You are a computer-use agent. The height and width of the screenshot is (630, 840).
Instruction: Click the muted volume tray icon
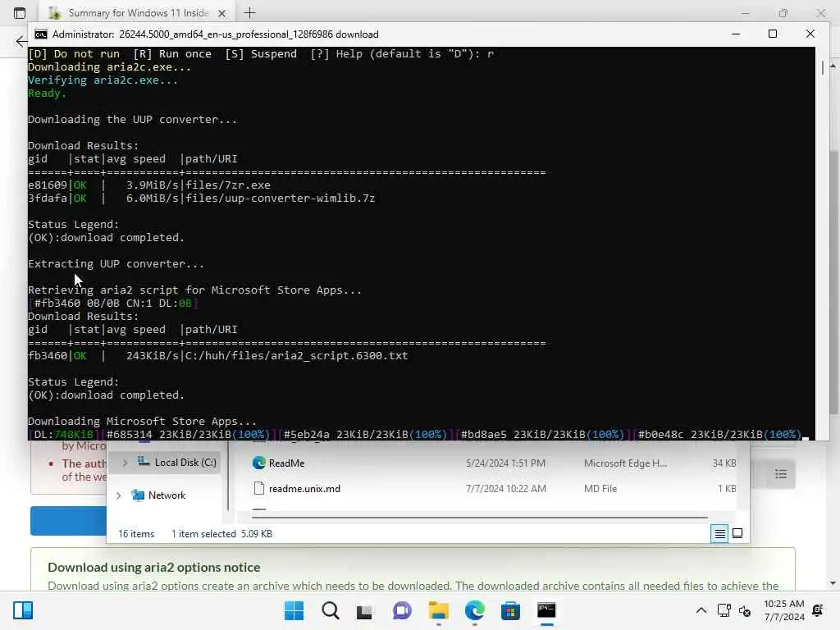point(745,610)
